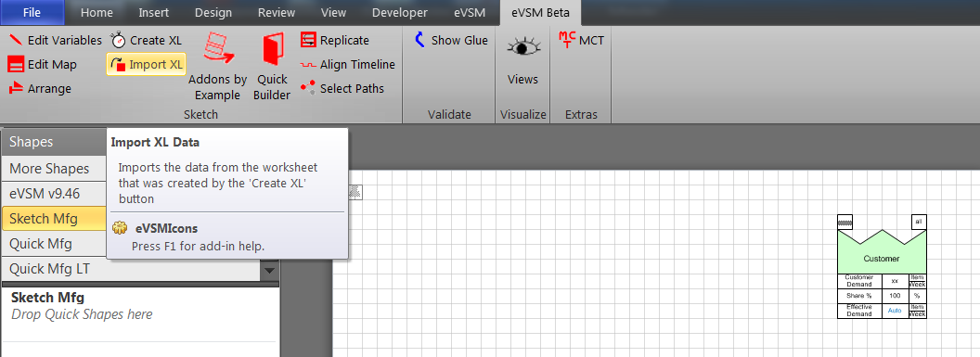Screen dimensions: 980x357
Task: Click the Edit Variables icon
Action: click(x=17, y=41)
